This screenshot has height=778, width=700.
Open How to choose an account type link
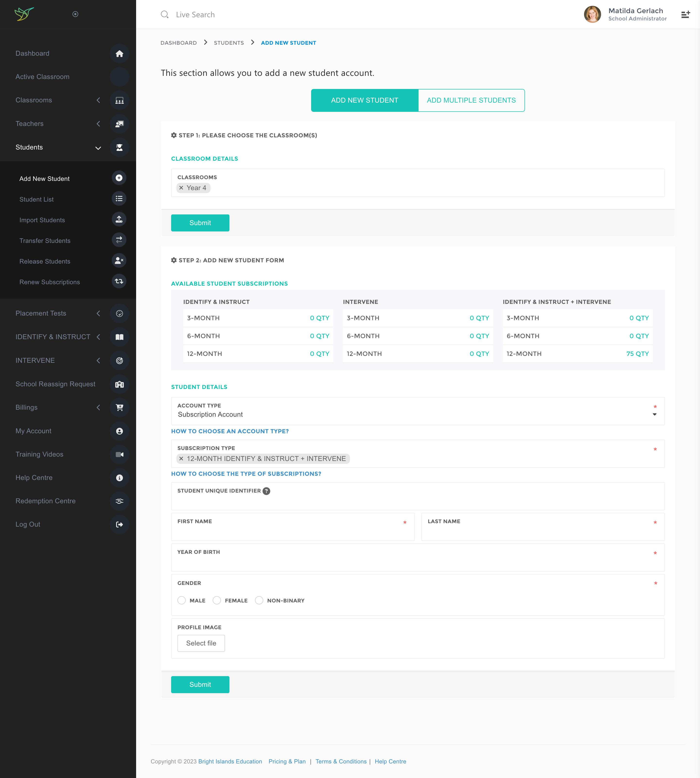pyautogui.click(x=230, y=431)
